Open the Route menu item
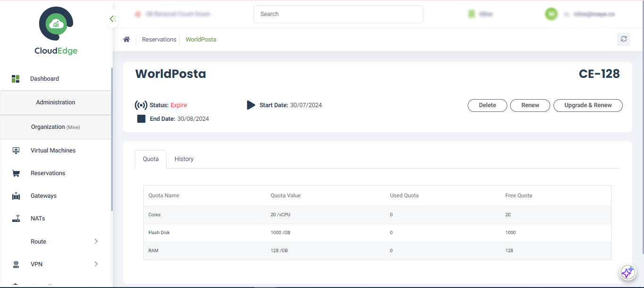The height and width of the screenshot is (288, 644). pos(39,242)
